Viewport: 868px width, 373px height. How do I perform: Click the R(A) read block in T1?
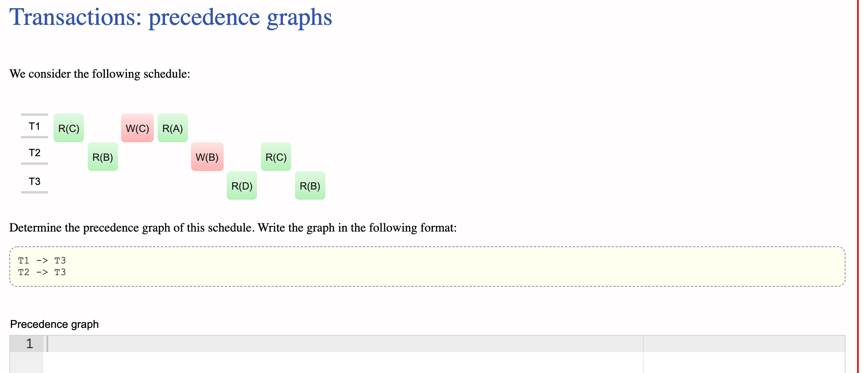(172, 128)
